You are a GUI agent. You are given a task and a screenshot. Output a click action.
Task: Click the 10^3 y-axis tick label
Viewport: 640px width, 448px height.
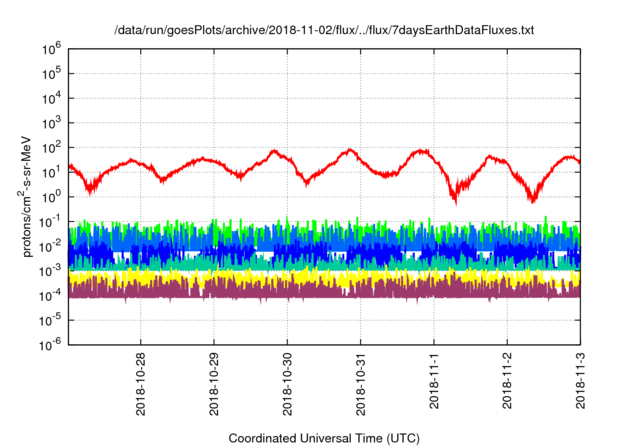tap(51, 123)
